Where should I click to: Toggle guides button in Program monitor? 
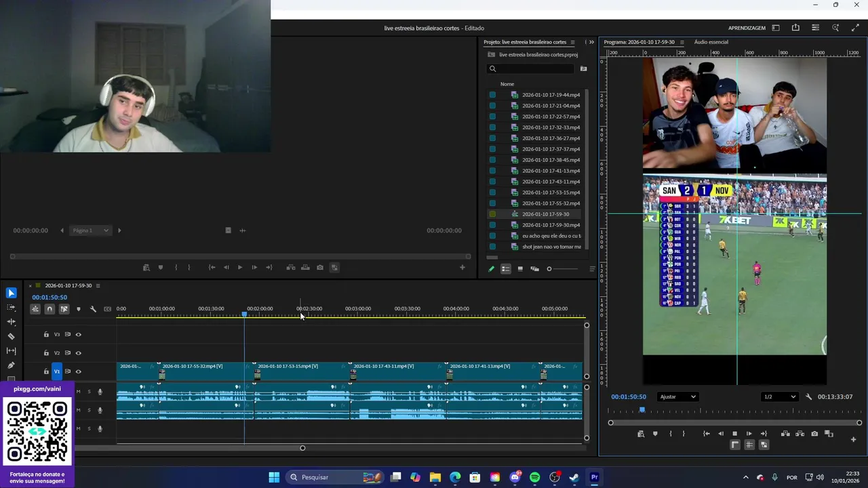pyautogui.click(x=749, y=445)
